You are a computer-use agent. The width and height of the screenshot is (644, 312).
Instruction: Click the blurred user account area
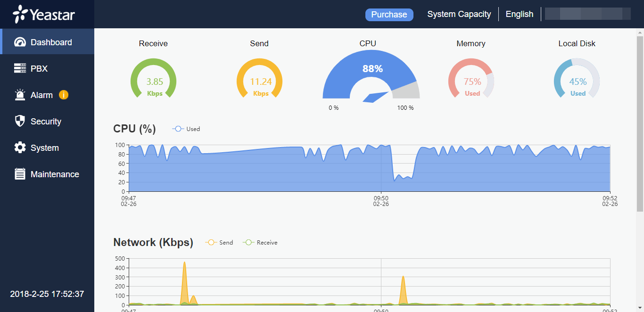(588, 14)
